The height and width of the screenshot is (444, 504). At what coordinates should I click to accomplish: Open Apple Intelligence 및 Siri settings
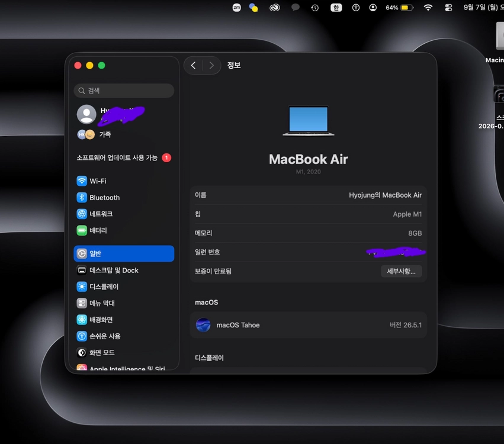[124, 368]
